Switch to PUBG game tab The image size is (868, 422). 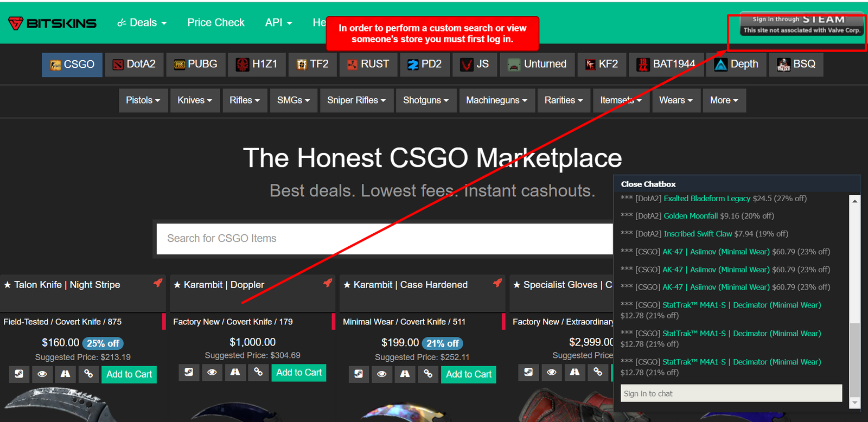tap(195, 65)
